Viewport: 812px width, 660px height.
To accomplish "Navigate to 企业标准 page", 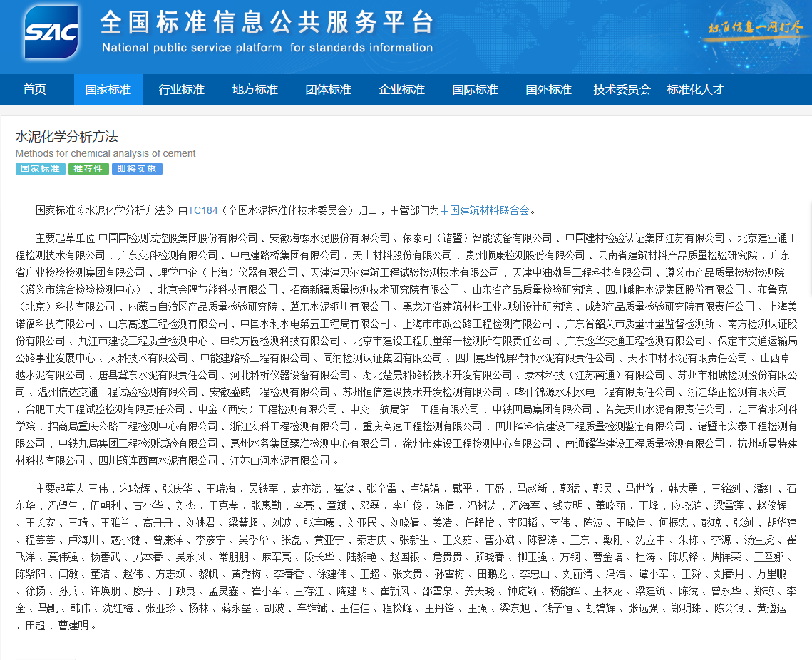I will (x=401, y=90).
